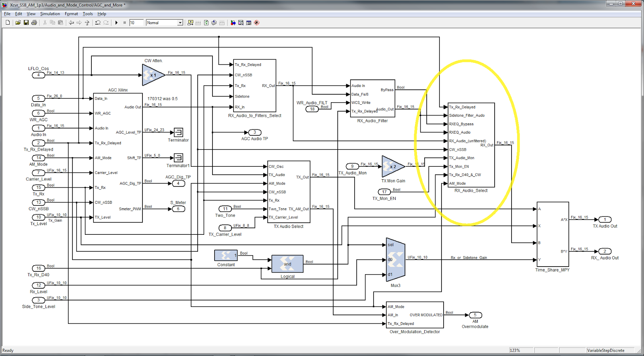Select the Terminator block
644x356 pixels.
(x=178, y=132)
